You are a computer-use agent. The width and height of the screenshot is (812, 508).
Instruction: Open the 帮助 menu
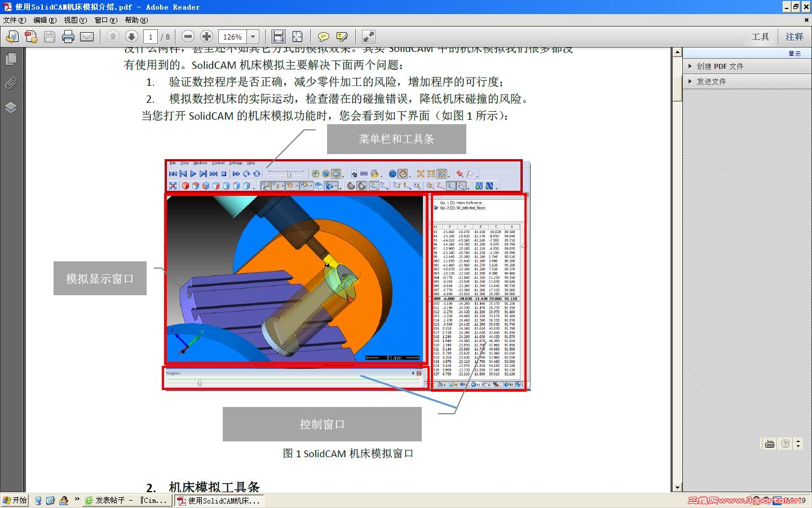[136, 20]
